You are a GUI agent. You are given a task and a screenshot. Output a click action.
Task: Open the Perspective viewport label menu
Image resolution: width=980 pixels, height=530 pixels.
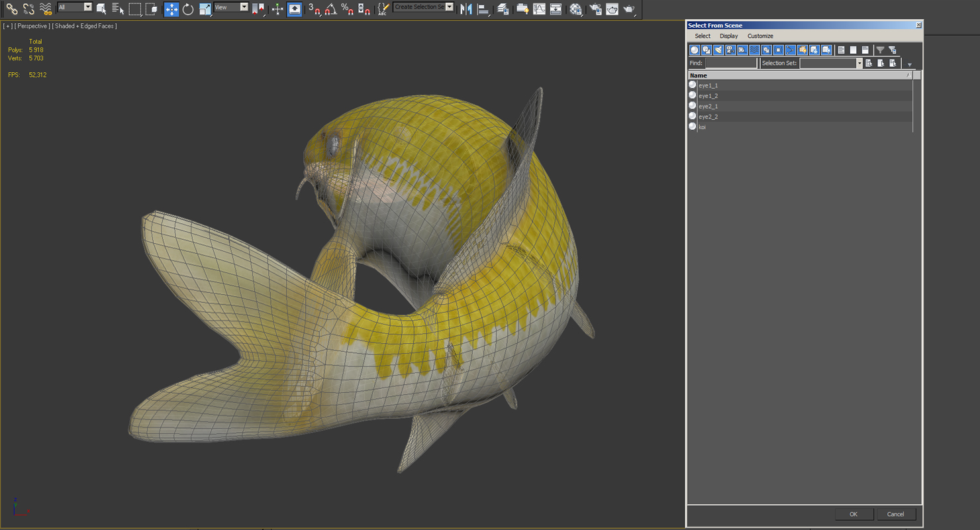tap(32, 26)
